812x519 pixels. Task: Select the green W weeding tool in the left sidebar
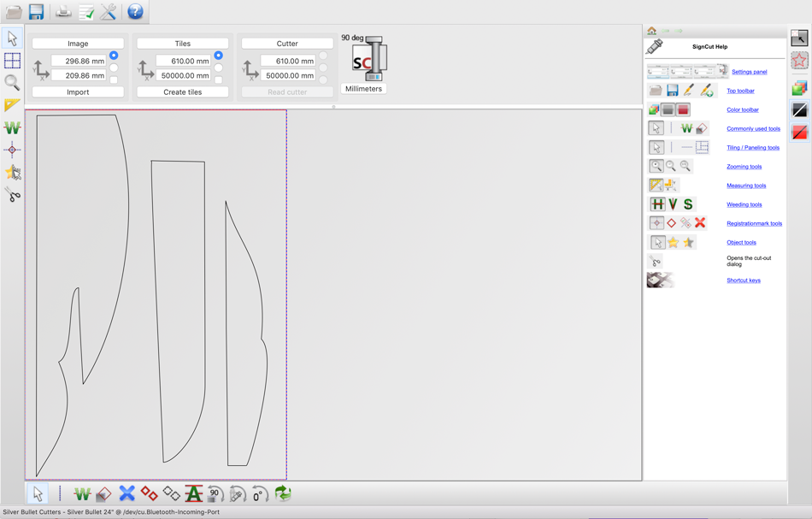coord(13,127)
